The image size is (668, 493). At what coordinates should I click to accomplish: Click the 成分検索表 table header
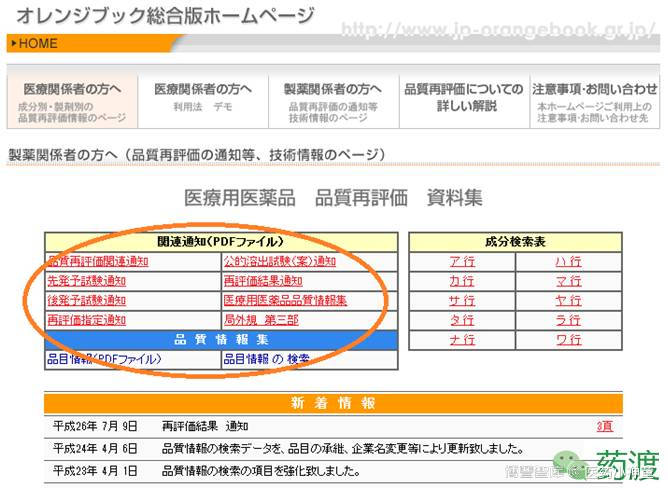click(x=515, y=242)
